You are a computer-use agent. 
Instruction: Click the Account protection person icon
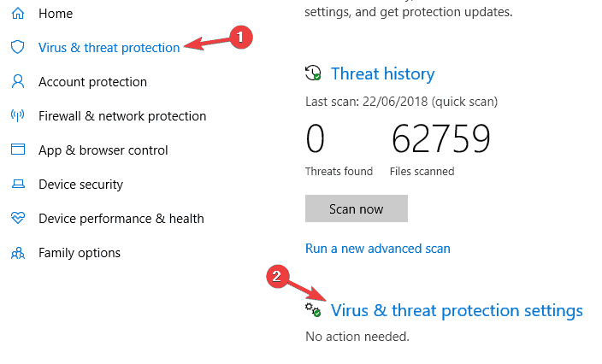(x=18, y=82)
